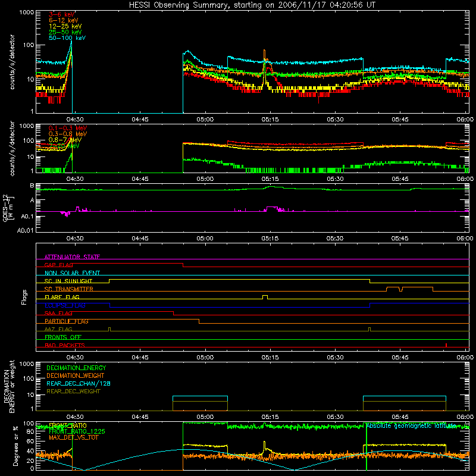Click the blue ECLIPSE_FLAG label
This screenshot has width=476, height=476.
click(65, 305)
